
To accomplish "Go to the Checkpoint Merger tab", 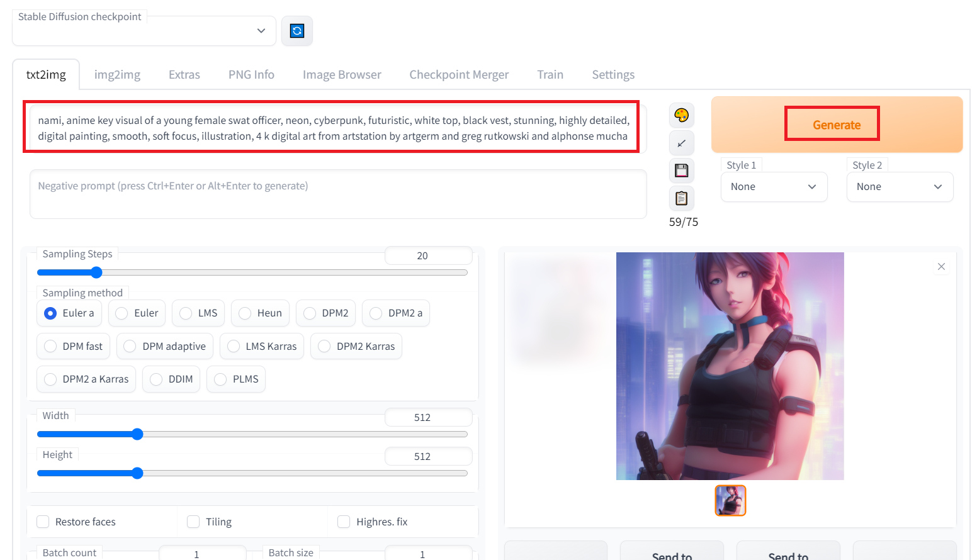I will point(459,74).
